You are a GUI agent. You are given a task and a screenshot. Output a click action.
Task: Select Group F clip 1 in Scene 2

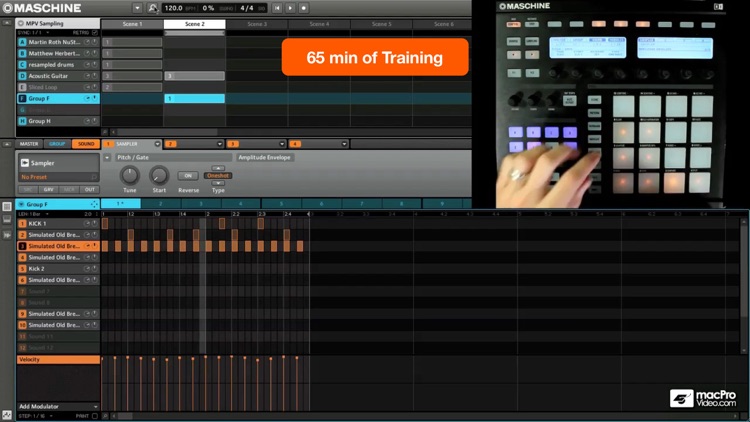pos(195,99)
